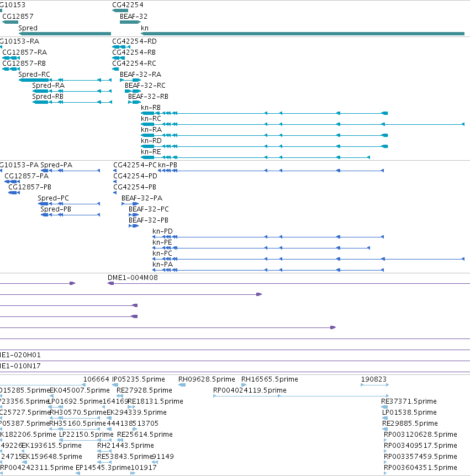Select the kn gene bar
This screenshot has width=470, height=476.
click(303, 34)
